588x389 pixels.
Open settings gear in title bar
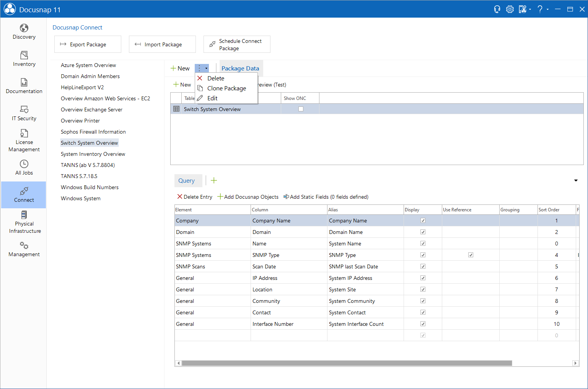pos(510,9)
